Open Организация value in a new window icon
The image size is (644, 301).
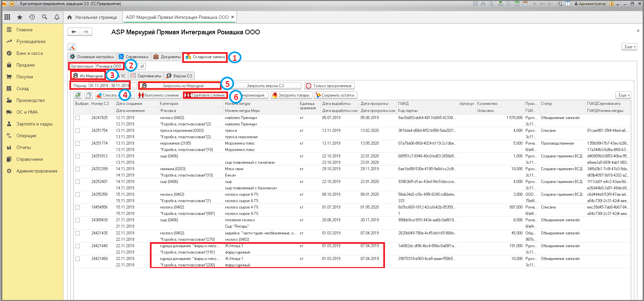click(142, 66)
